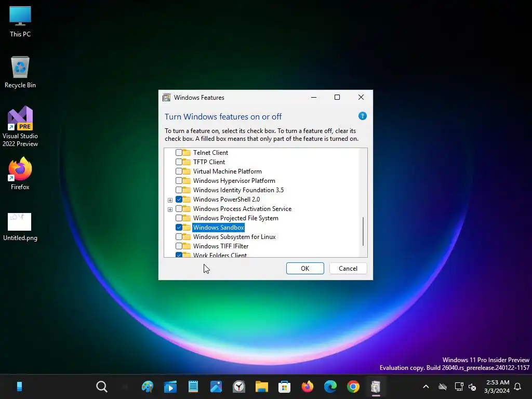Uncheck the Windows Sandbox checkbox
The height and width of the screenshot is (399, 532).
(x=179, y=228)
